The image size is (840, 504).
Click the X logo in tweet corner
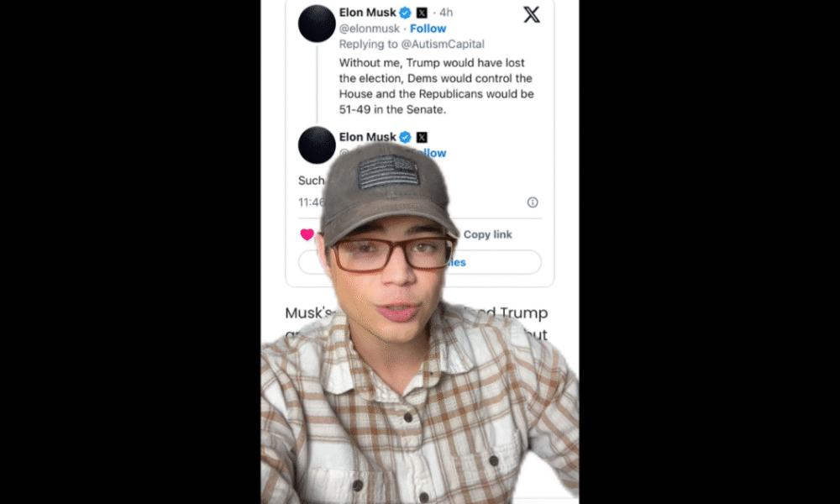[532, 14]
